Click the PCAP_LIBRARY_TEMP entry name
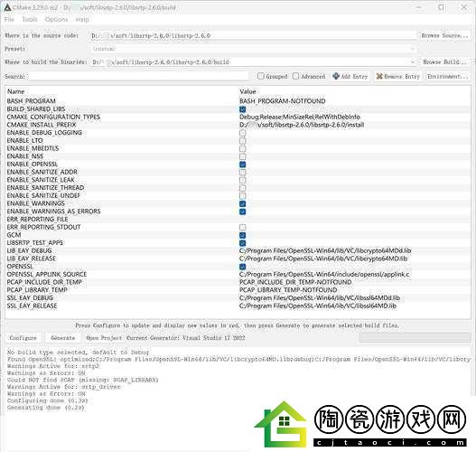The width and height of the screenshot is (476, 452). pyautogui.click(x=37, y=290)
